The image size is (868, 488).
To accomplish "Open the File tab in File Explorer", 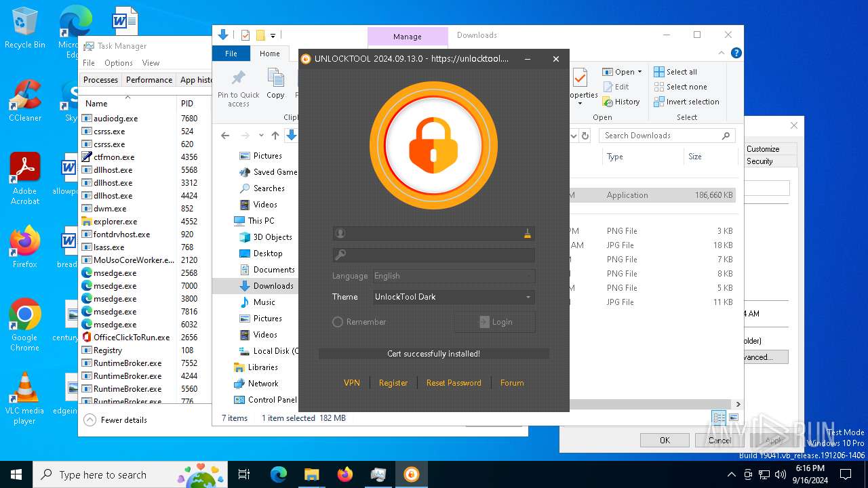I will 231,54.
